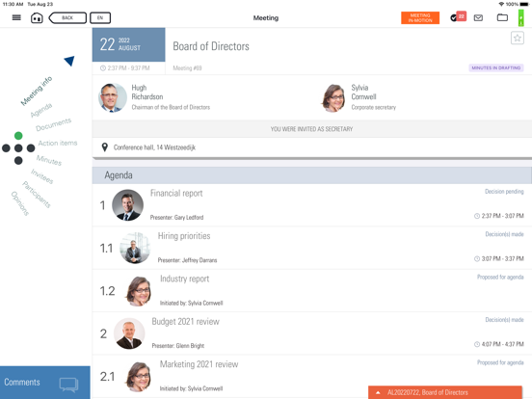Click Proposed for agenda on Industry report

pyautogui.click(x=500, y=277)
